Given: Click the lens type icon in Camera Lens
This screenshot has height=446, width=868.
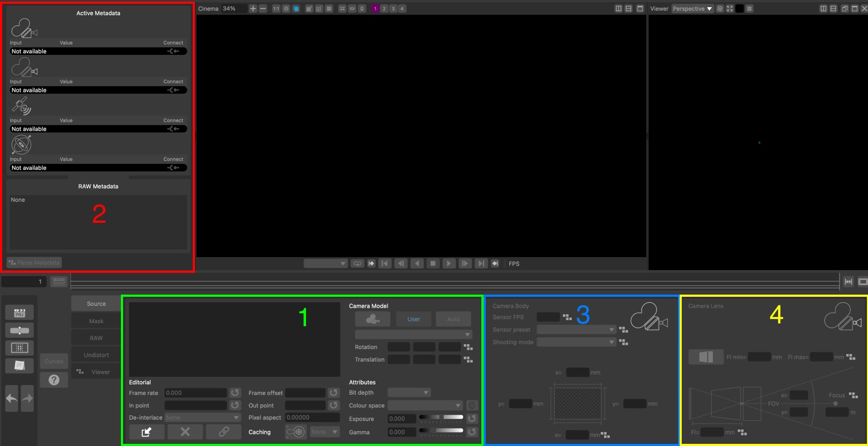Looking at the screenshot, I should click(x=706, y=357).
